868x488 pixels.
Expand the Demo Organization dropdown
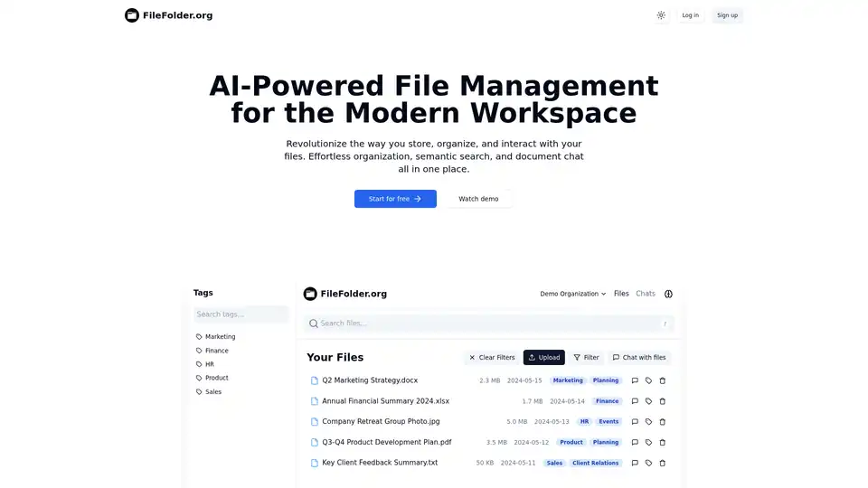573,294
